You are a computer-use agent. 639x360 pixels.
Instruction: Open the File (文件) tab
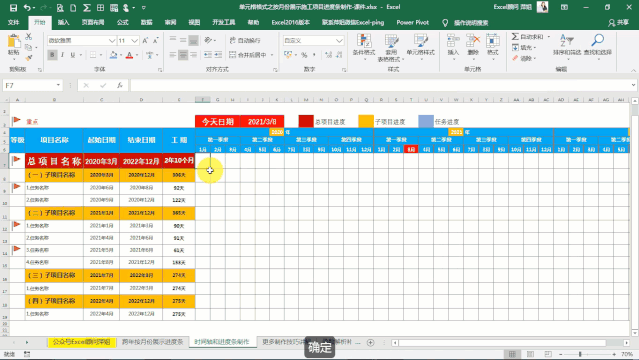point(13,22)
